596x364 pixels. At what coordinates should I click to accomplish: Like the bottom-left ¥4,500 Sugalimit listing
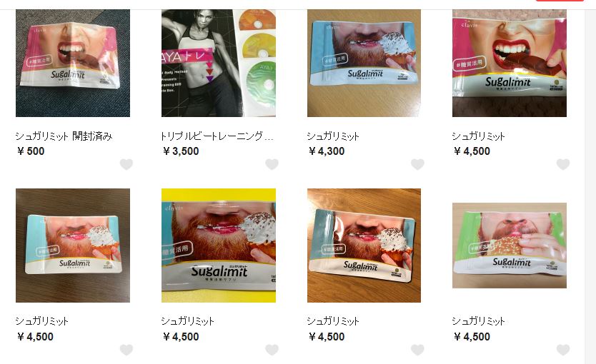point(126,350)
